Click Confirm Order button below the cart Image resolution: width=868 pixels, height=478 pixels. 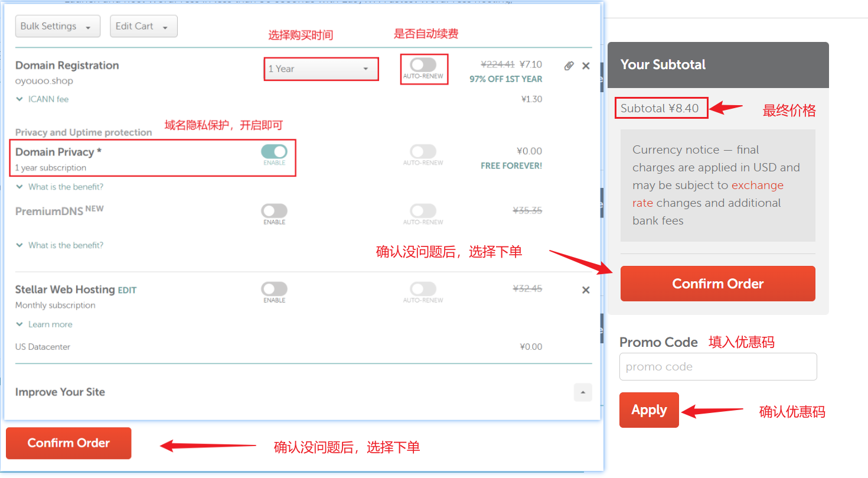click(68, 443)
